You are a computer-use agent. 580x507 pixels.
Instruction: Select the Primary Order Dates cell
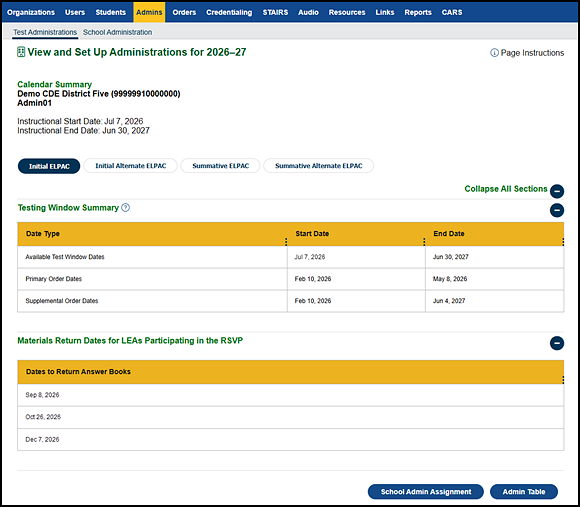152,279
